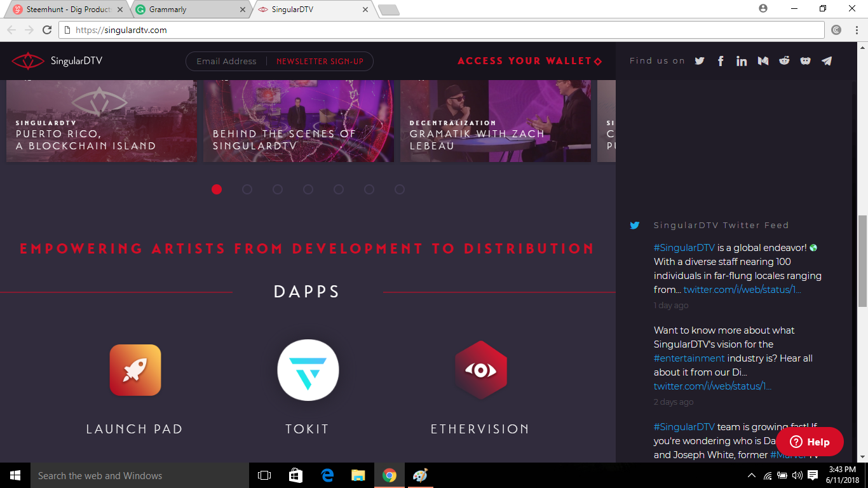The height and width of the screenshot is (488, 868).
Task: Click the Ethervision label
Action: click(x=480, y=430)
